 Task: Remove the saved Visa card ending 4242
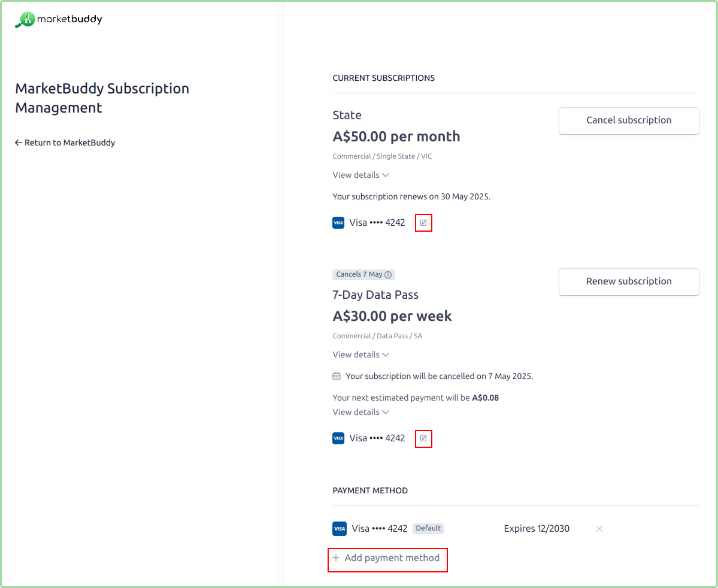[x=599, y=529]
